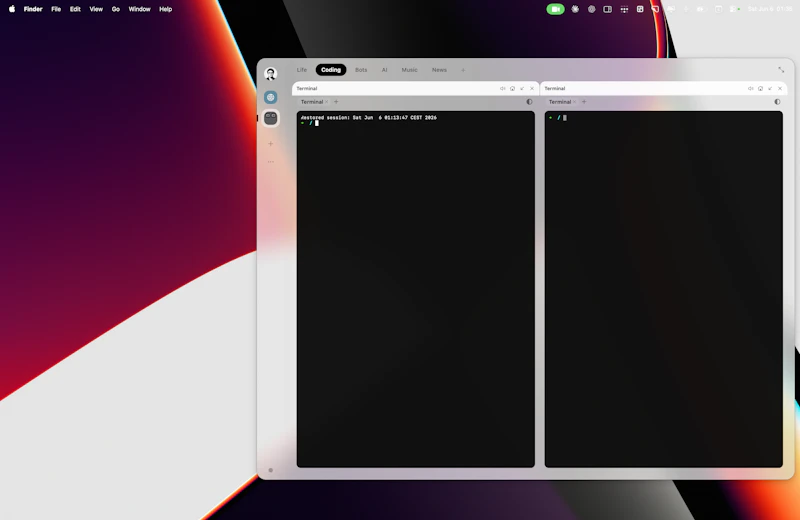Click the 'Restored session' line in left terminal

point(368,117)
